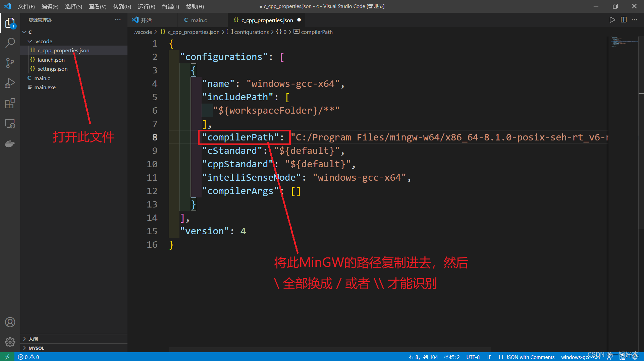Change encoding via UTF-8 in status bar
Screen dimensions: 644x361
coord(473,357)
